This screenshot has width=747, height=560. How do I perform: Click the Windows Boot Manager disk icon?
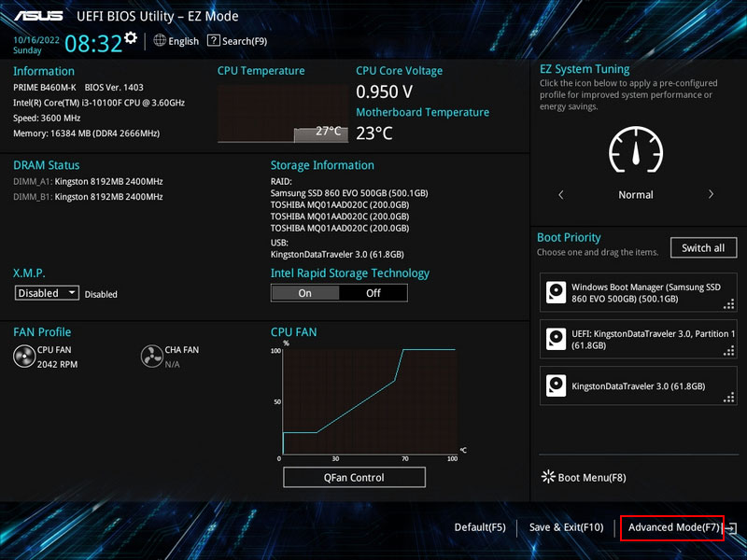[x=556, y=292]
